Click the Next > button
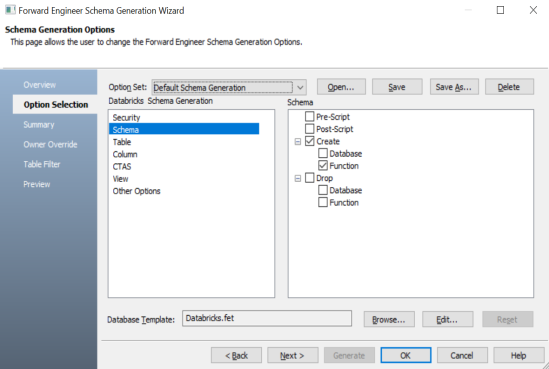The height and width of the screenshot is (369, 549). [x=292, y=355]
